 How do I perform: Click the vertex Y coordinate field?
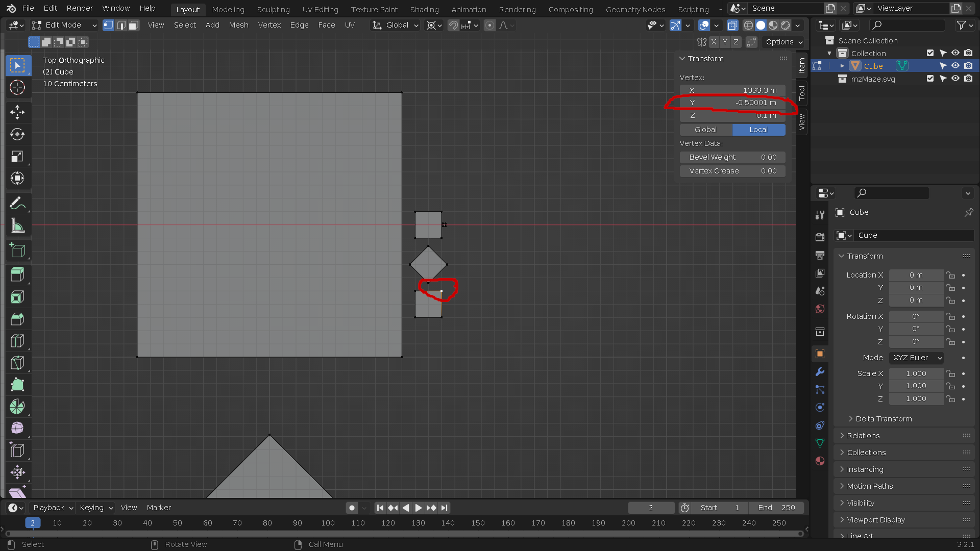click(732, 103)
